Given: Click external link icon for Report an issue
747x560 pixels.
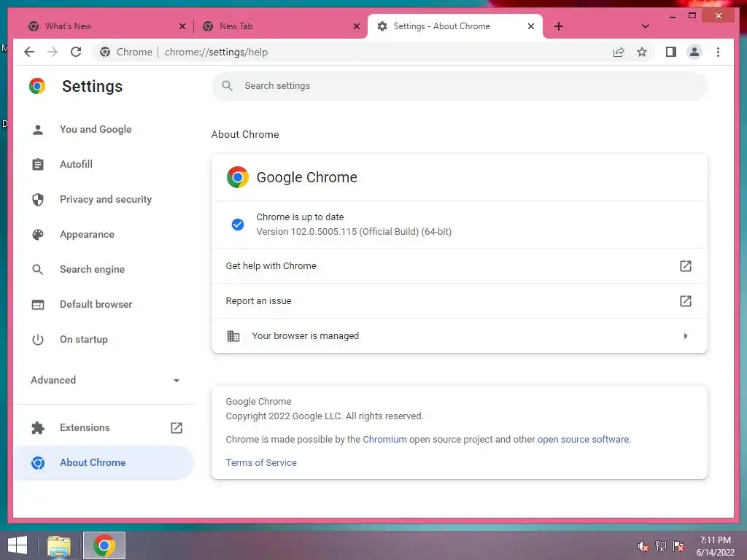Looking at the screenshot, I should coord(685,301).
